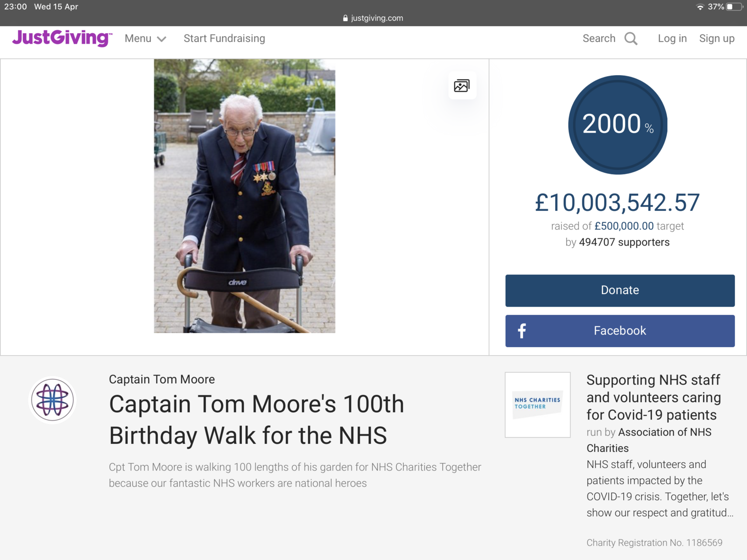Click the Supporting NHS staff heading
This screenshot has height=560, width=747.
(653, 397)
